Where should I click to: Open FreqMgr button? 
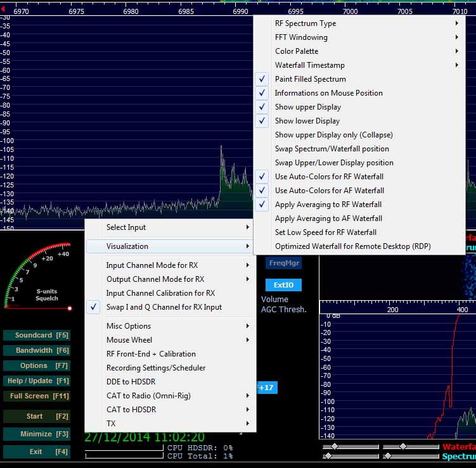point(283,263)
